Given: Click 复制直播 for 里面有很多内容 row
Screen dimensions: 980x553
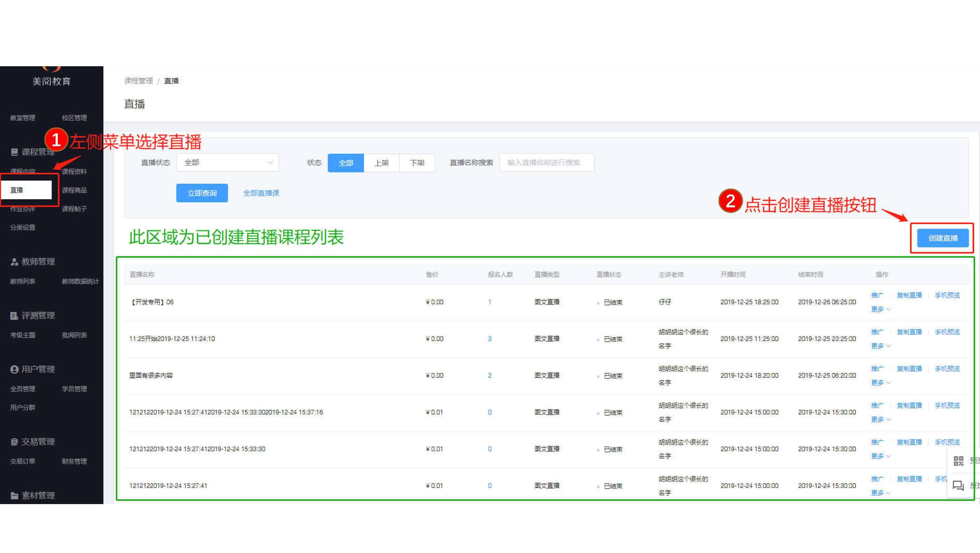Looking at the screenshot, I should pyautogui.click(x=909, y=369).
